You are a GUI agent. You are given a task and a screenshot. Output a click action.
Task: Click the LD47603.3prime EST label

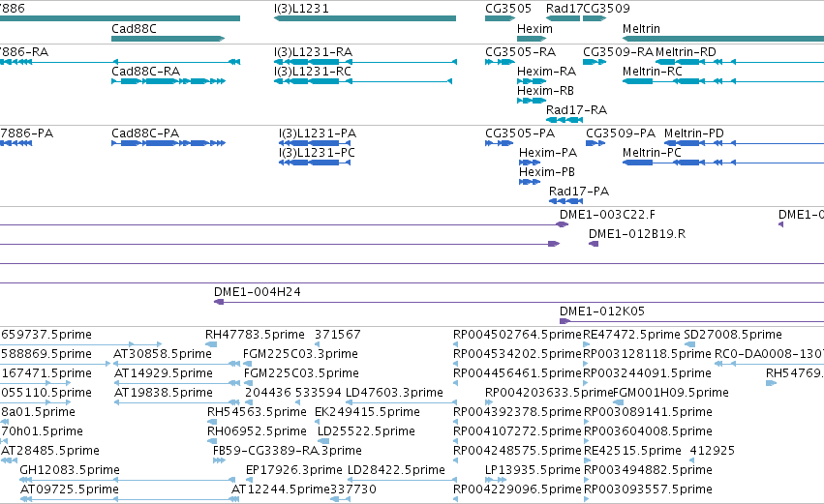[394, 393]
